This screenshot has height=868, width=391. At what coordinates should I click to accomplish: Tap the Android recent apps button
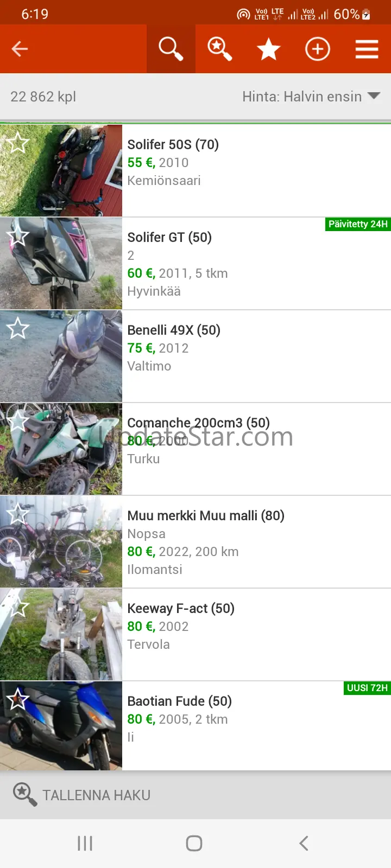click(x=85, y=843)
